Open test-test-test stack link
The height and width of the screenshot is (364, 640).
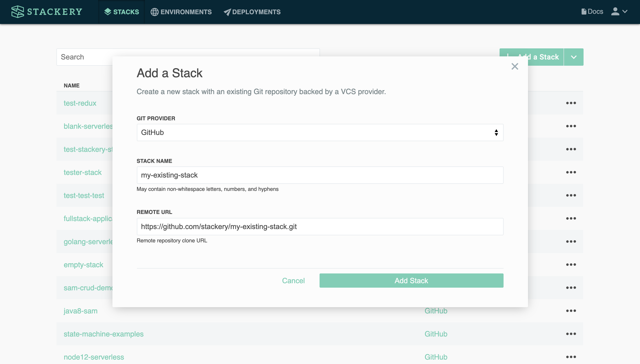point(84,195)
